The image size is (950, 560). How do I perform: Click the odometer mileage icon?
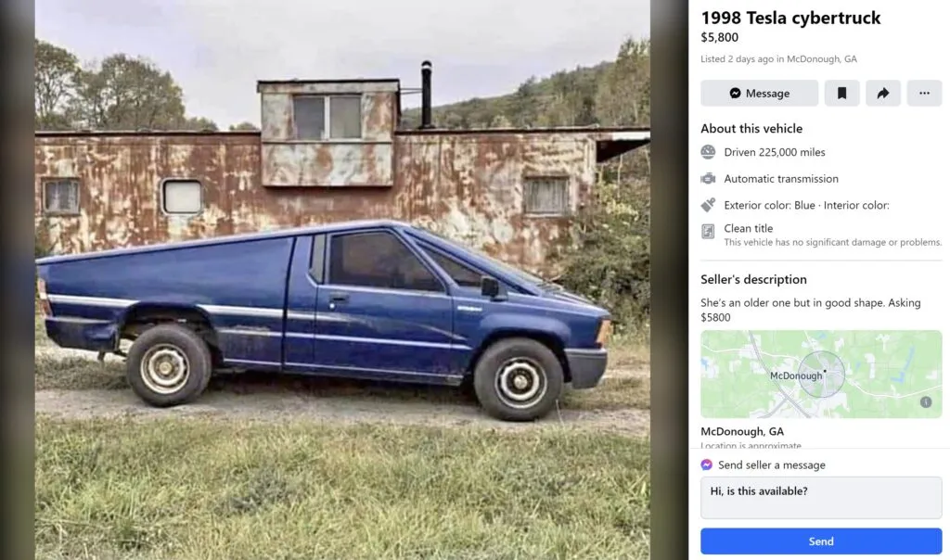tap(708, 152)
